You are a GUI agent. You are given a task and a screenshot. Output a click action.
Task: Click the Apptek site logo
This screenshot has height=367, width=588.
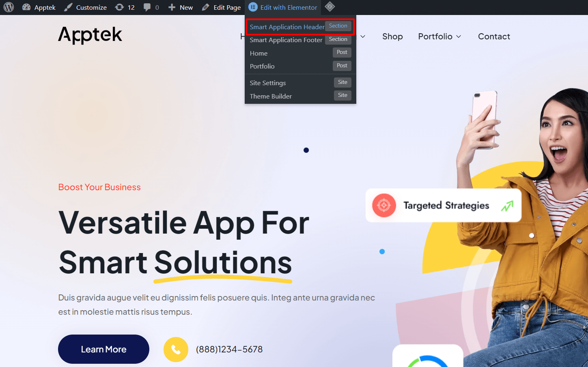click(x=90, y=35)
